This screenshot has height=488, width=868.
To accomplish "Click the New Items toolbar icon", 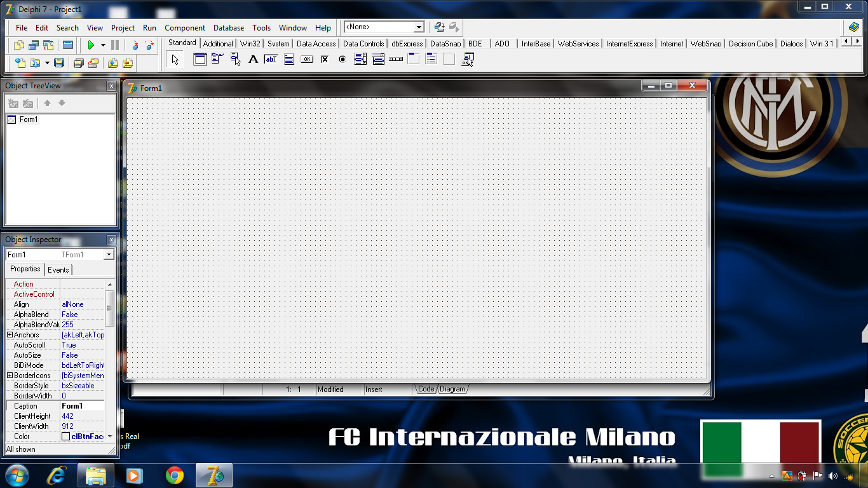I will 20,63.
